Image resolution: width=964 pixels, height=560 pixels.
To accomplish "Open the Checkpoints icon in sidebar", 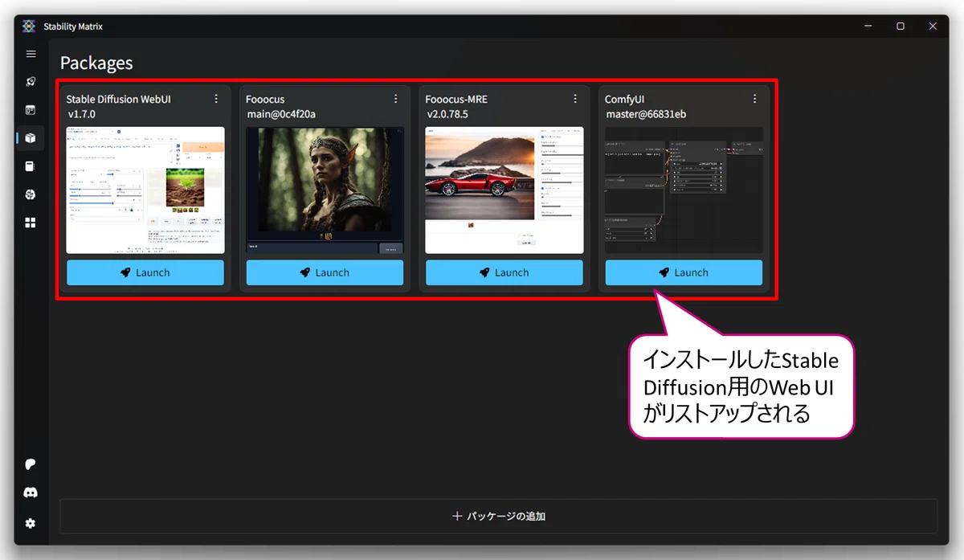I will pyautogui.click(x=31, y=166).
